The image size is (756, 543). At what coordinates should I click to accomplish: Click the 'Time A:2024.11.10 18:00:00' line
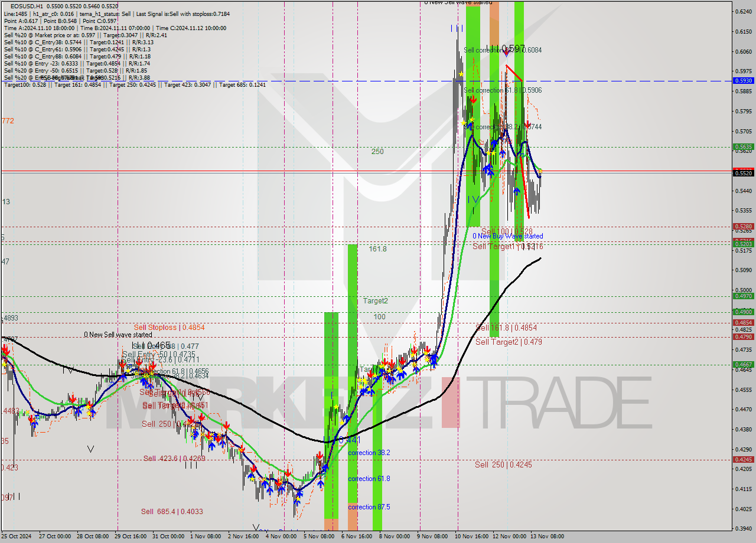[40, 28]
